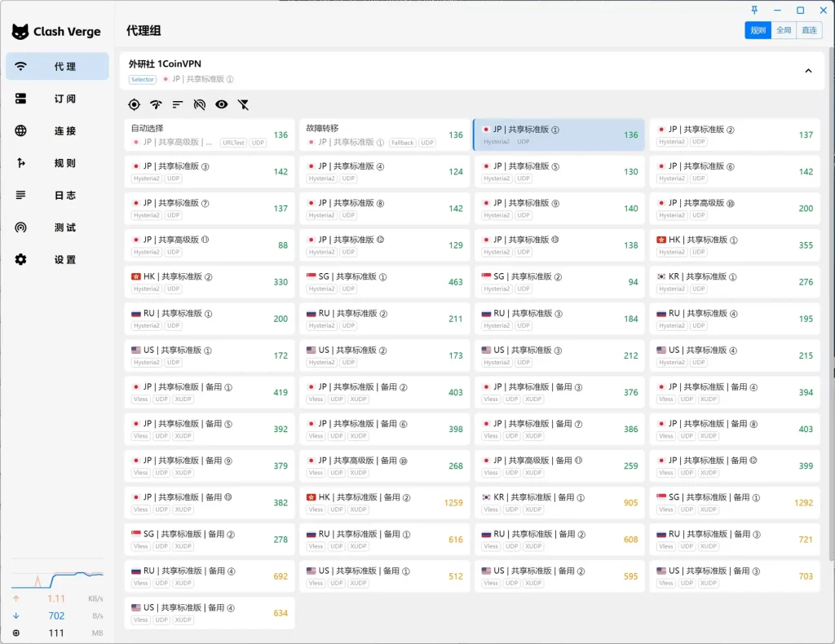
Task: Run the delay check speed-gauge icon
Action: pyautogui.click(x=156, y=104)
